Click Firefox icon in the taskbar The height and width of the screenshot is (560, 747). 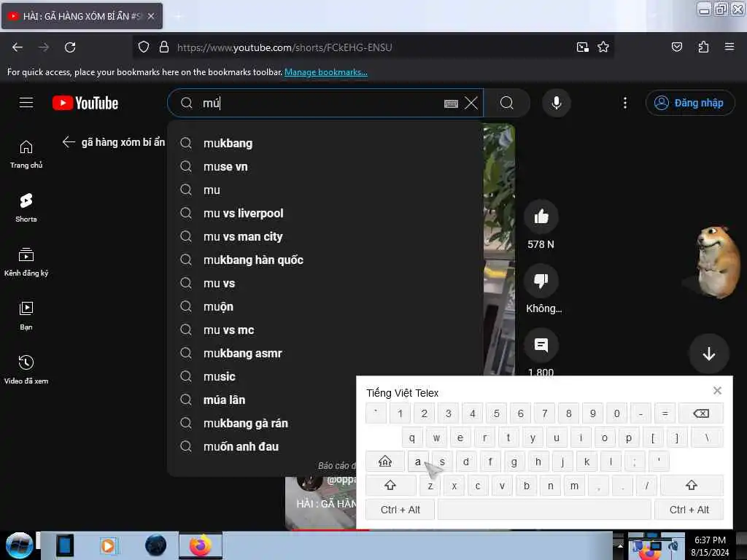[201, 545]
